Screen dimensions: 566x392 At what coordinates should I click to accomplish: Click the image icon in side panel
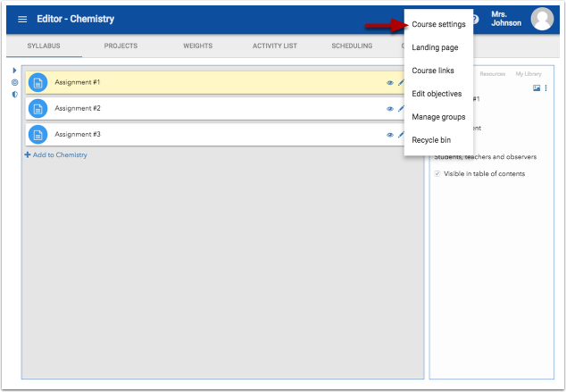537,88
